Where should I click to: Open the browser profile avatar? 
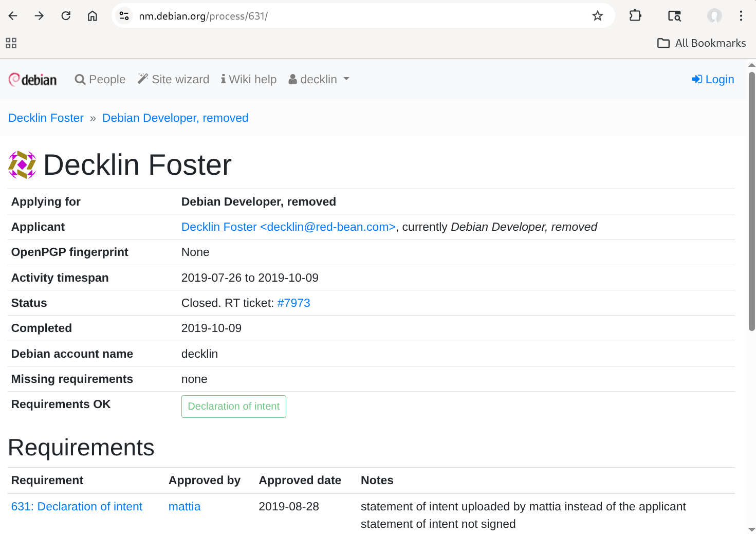[x=714, y=16]
